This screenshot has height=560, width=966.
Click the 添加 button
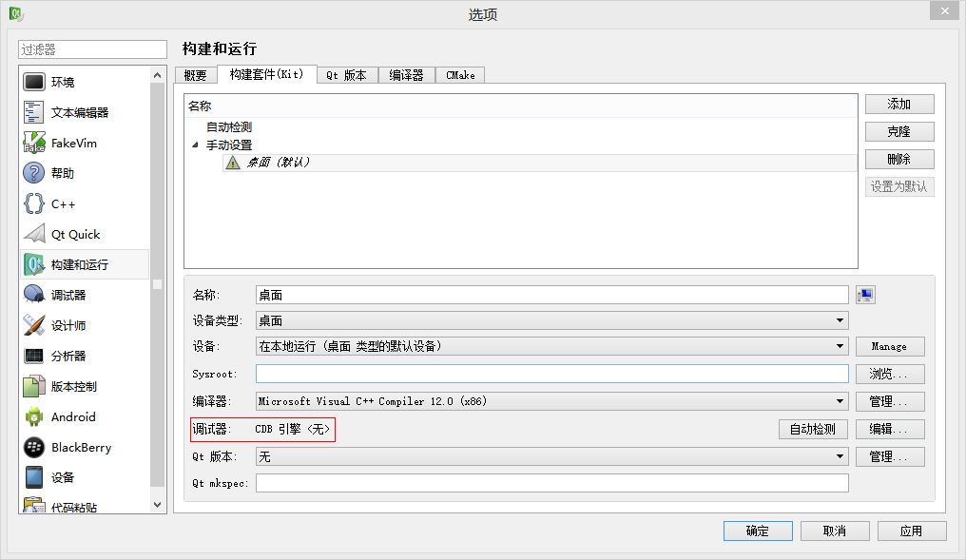tap(899, 105)
